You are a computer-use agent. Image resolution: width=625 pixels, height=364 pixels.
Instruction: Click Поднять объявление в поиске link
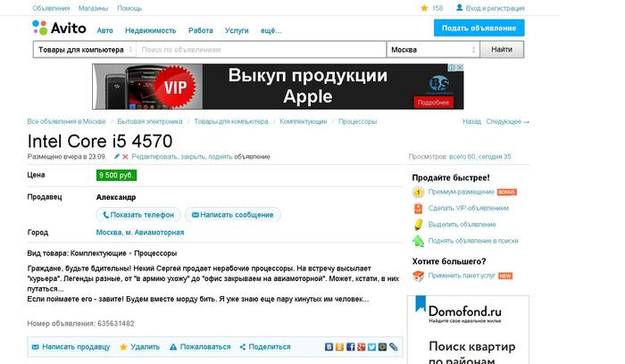tap(473, 241)
